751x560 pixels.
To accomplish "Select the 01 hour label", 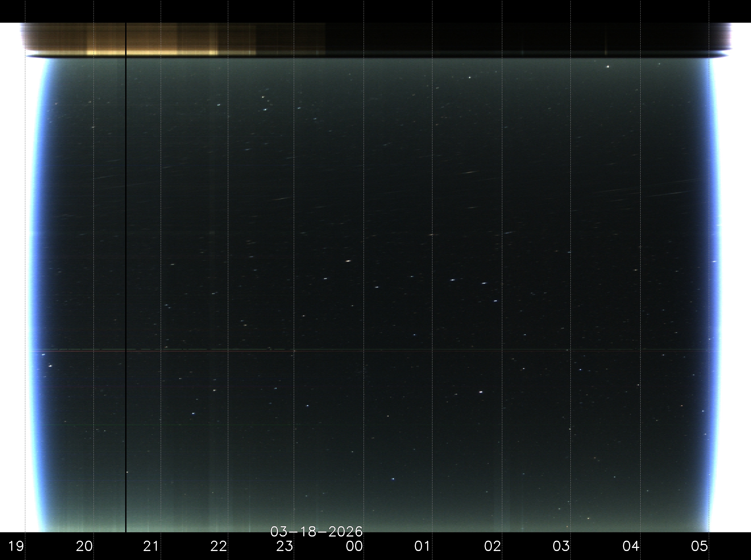I will [422, 546].
